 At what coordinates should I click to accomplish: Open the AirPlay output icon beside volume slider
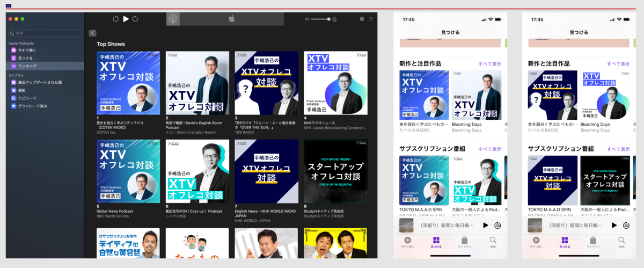point(334,19)
